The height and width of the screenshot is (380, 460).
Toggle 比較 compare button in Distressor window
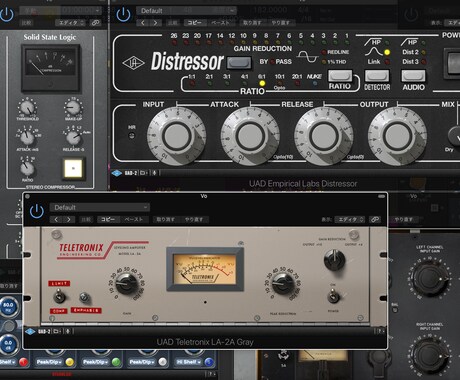click(173, 23)
